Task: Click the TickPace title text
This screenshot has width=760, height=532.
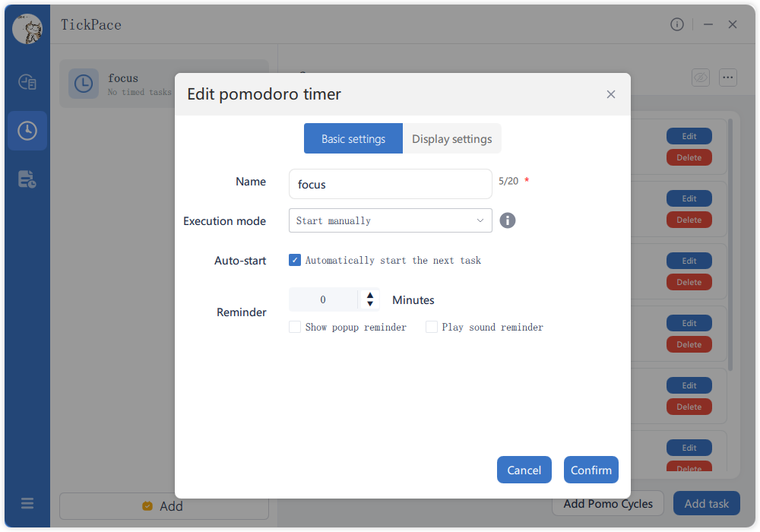Action: point(91,25)
